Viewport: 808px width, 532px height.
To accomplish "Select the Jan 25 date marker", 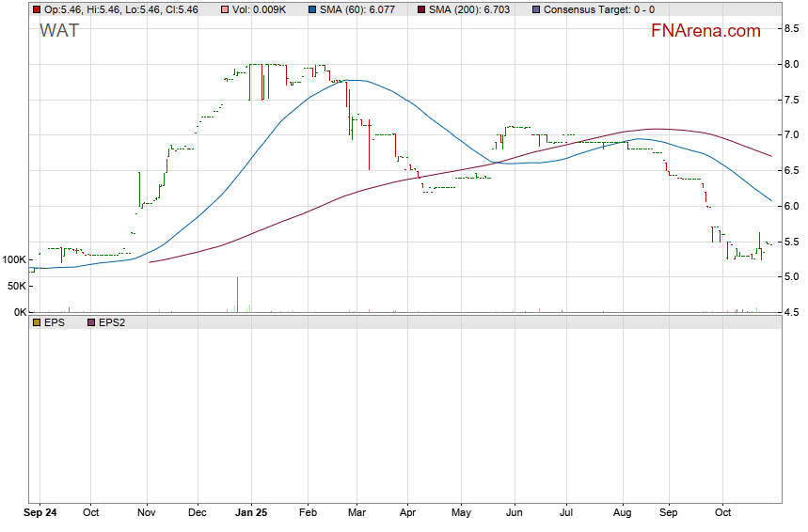I will [x=251, y=514].
